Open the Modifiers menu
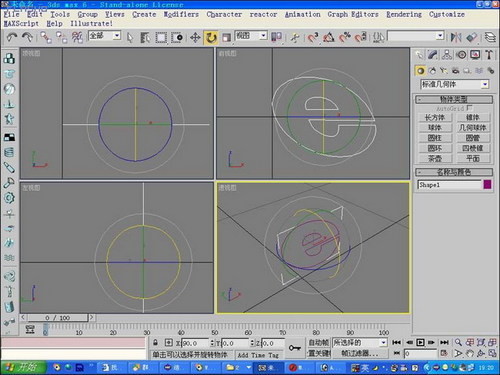The height and width of the screenshot is (375, 500). [x=181, y=14]
